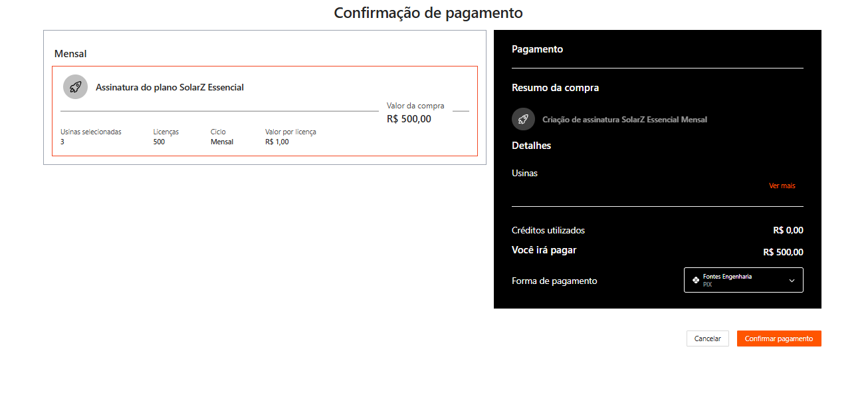This screenshot has width=868, height=399.
Task: Click the Licenças label
Action: (x=166, y=132)
